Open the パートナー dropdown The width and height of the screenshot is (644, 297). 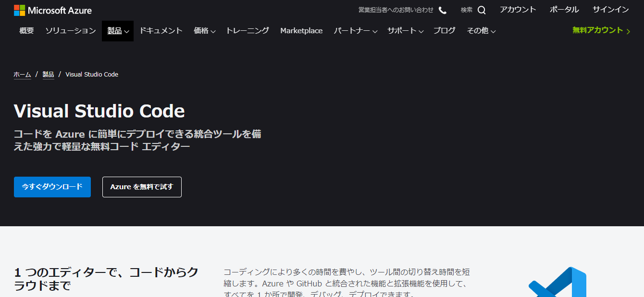click(x=355, y=31)
